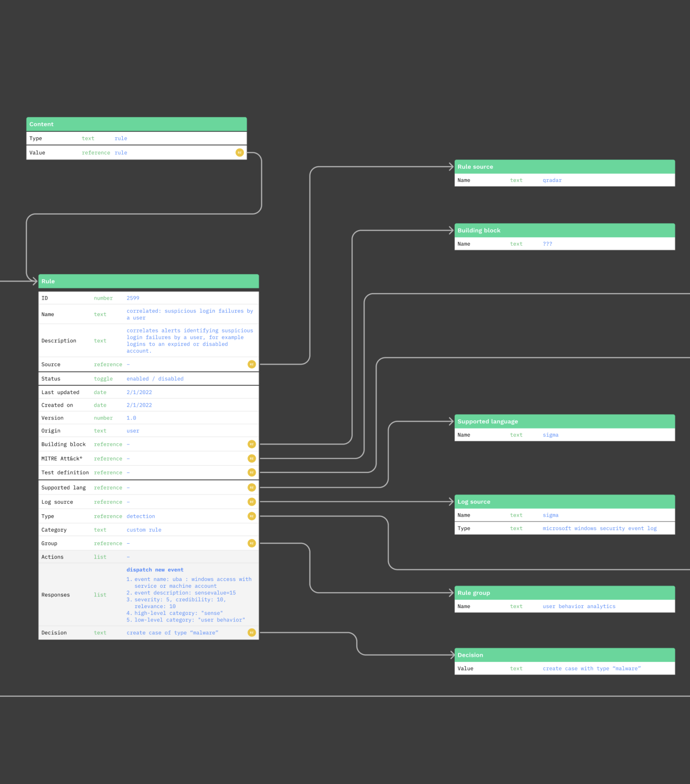Click the description text starting 'correlates alerts identifying'
This screenshot has height=784, width=690.
[x=190, y=340]
